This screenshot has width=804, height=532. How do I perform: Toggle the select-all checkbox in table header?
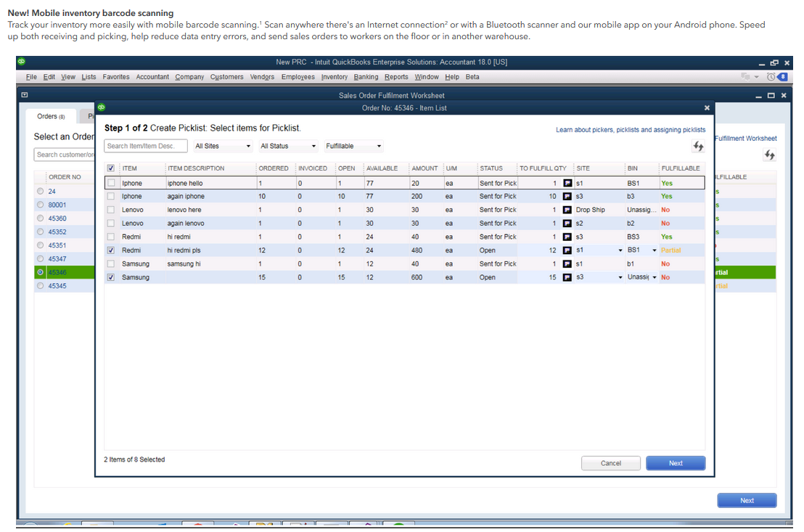(x=111, y=168)
